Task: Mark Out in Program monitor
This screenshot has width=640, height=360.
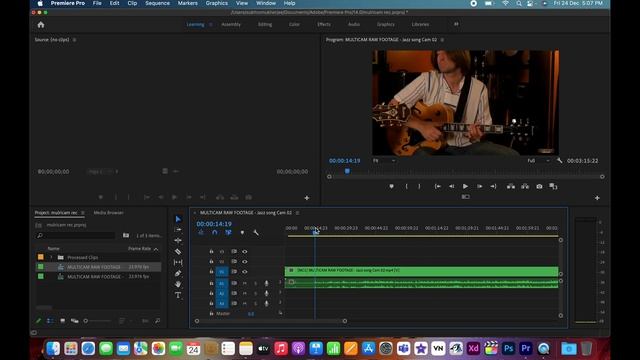Action: 419,186
